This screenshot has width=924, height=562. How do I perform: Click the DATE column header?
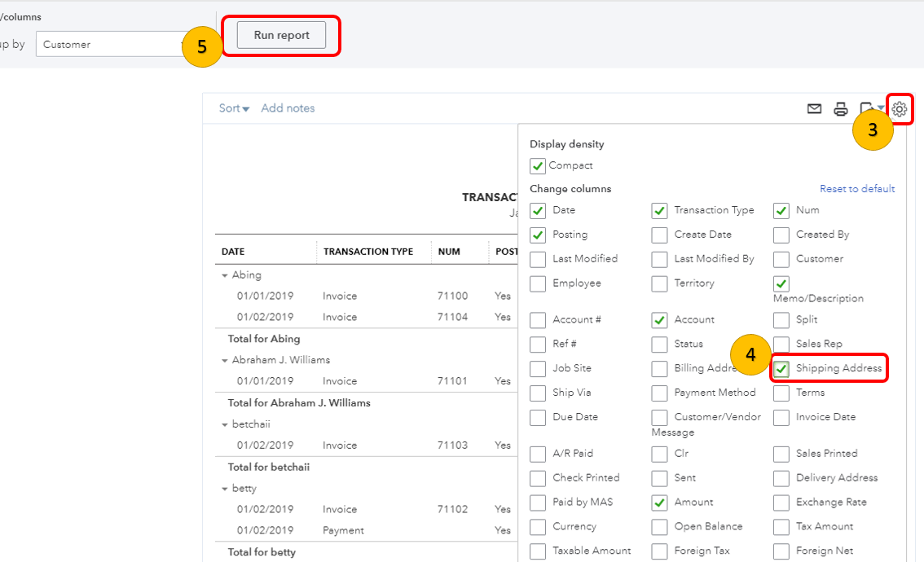point(233,252)
